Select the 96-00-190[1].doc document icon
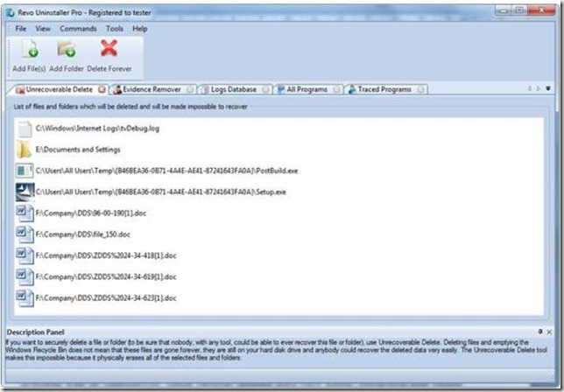 click(x=25, y=213)
